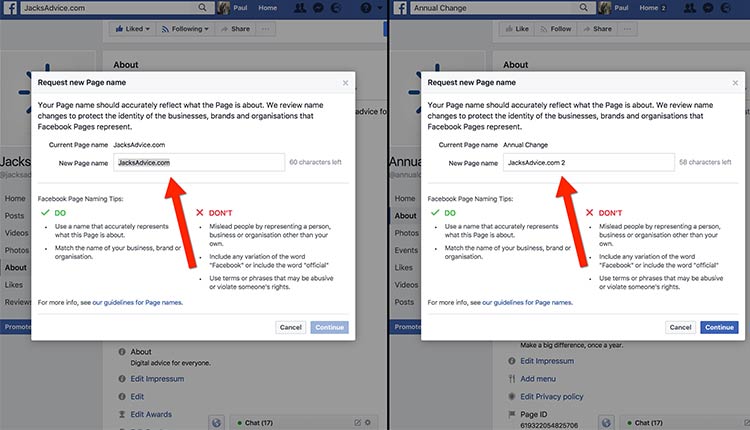Expand the Liked dropdown on the JacksAdvice.com page
The height and width of the screenshot is (430, 750).
[x=131, y=29]
